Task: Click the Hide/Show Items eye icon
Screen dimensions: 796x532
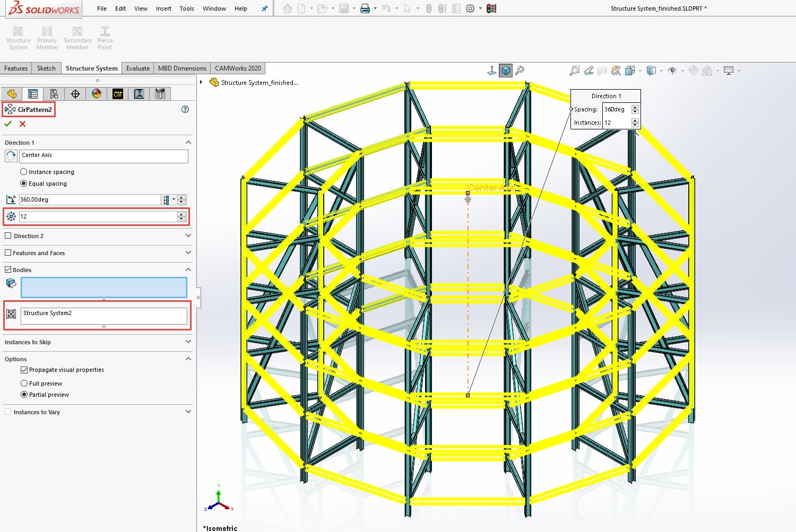Action: (x=672, y=71)
